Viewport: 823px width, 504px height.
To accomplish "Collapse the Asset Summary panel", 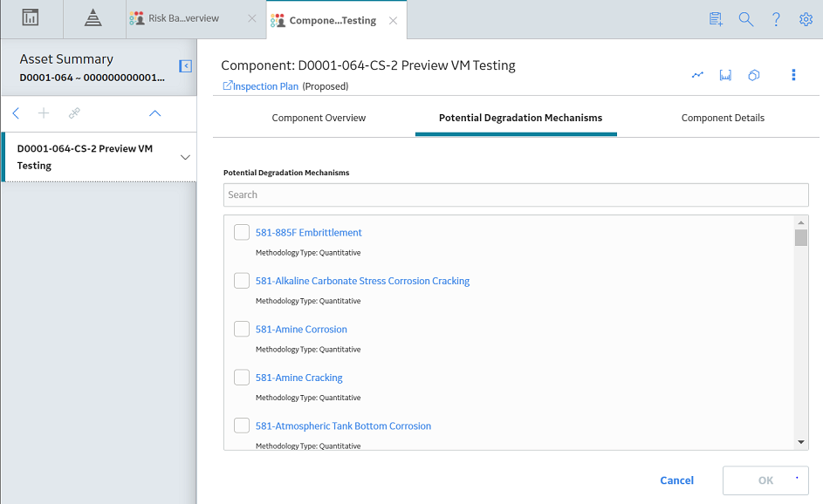I will (x=185, y=66).
